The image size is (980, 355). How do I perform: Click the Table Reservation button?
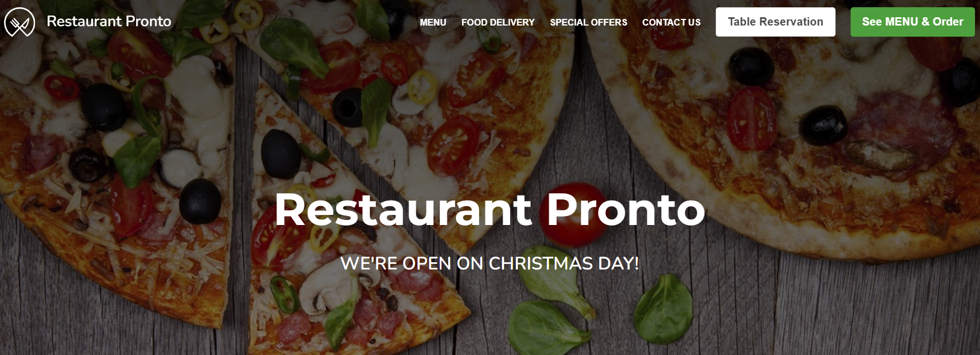(776, 22)
